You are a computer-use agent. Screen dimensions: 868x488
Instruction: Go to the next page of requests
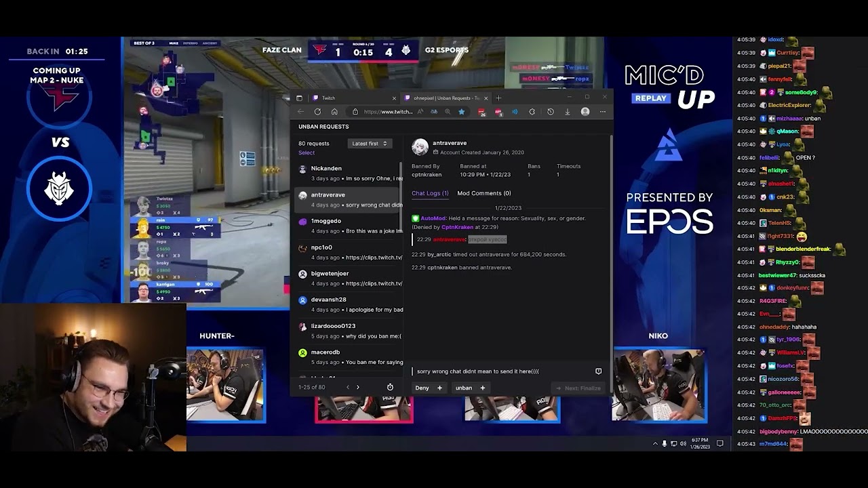[358, 388]
